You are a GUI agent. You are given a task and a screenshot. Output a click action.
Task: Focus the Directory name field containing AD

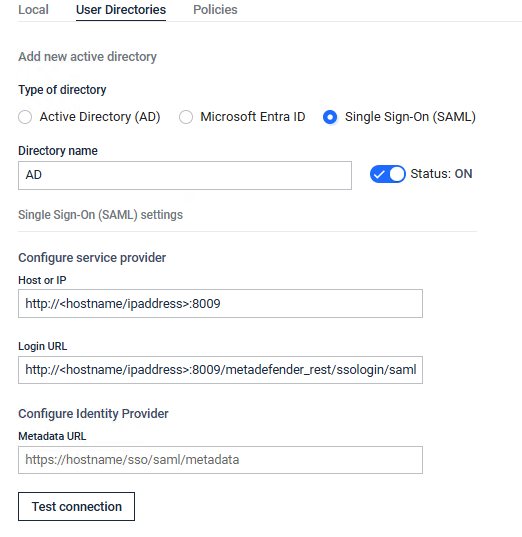pyautogui.click(x=185, y=175)
